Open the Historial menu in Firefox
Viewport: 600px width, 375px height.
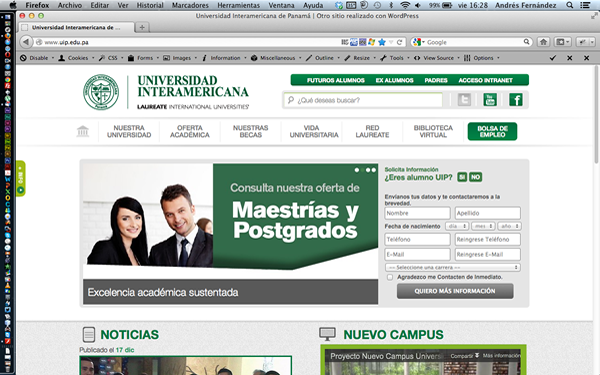150,5
